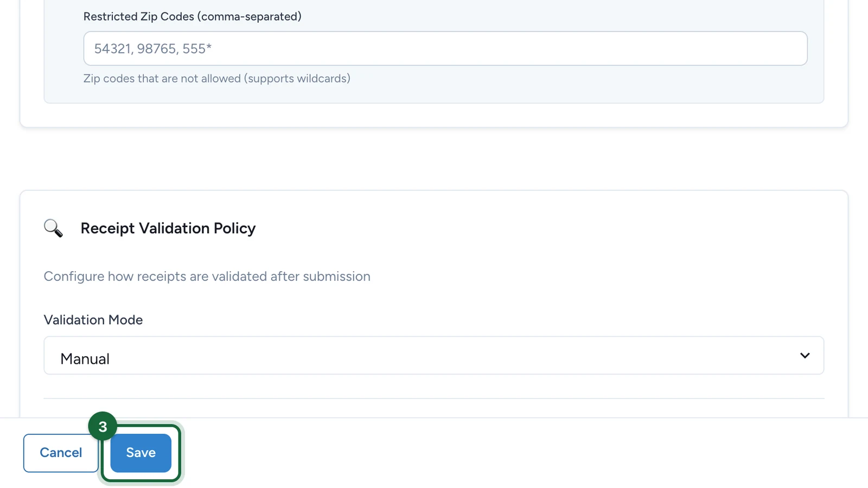
Task: Click the Restricted Zip Codes label
Action: [x=193, y=17]
